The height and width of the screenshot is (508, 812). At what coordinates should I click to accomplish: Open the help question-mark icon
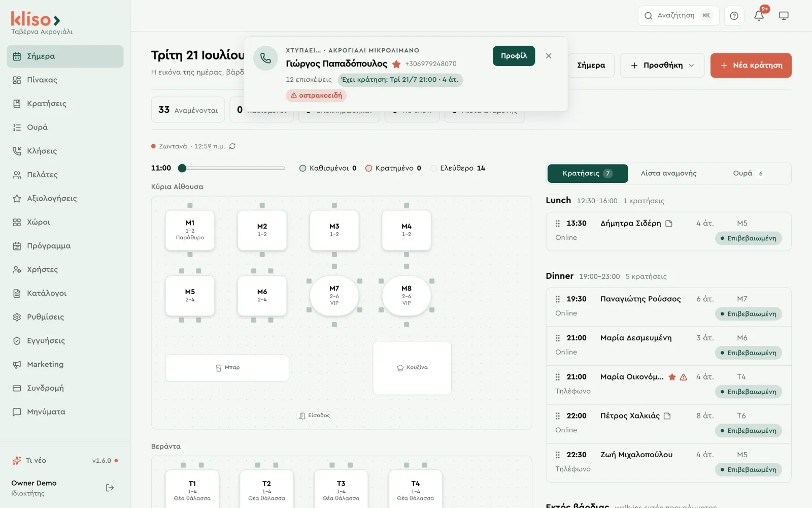tap(734, 16)
